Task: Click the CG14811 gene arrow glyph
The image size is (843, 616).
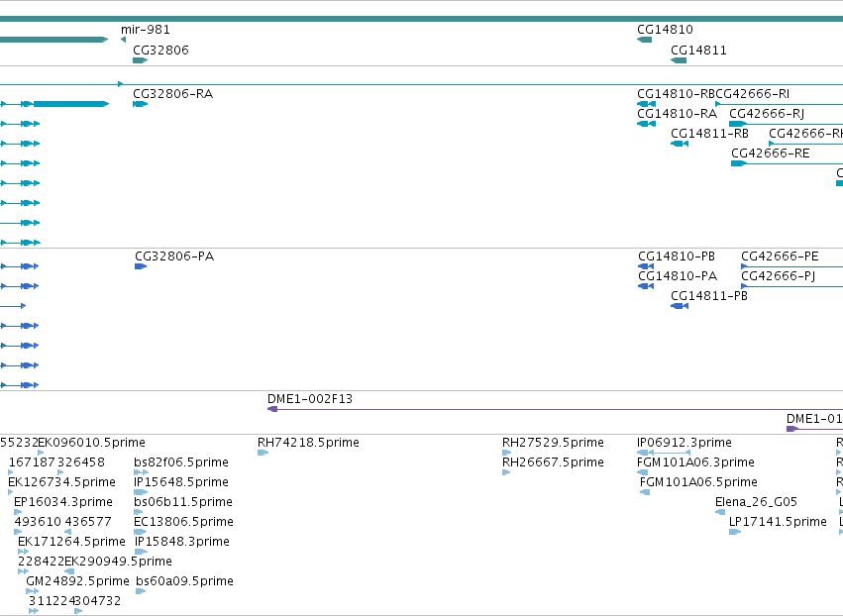Action: coord(679,60)
